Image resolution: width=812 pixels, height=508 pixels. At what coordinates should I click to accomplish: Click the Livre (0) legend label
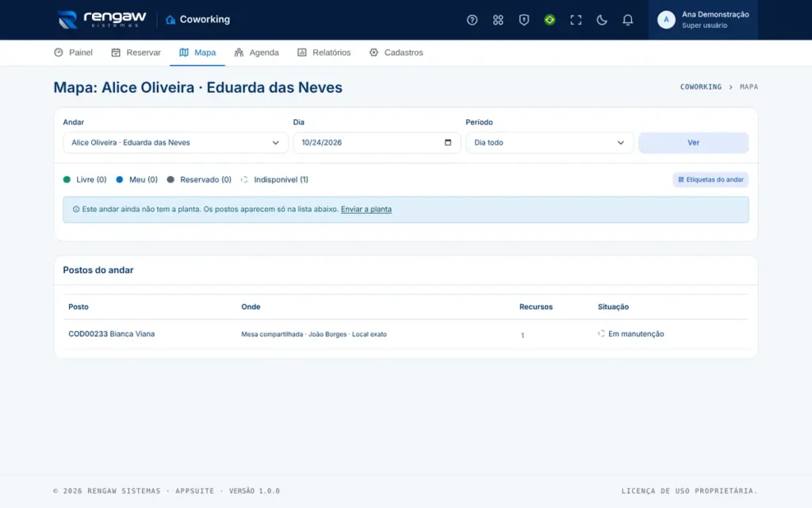point(91,179)
